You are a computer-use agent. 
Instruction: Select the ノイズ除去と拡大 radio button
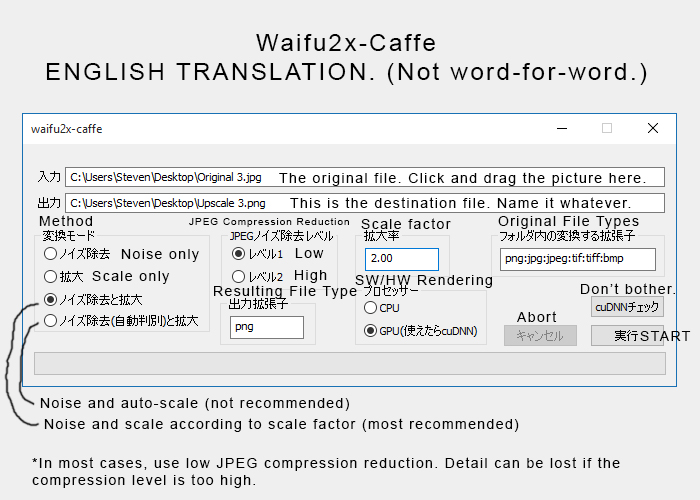click(93, 299)
